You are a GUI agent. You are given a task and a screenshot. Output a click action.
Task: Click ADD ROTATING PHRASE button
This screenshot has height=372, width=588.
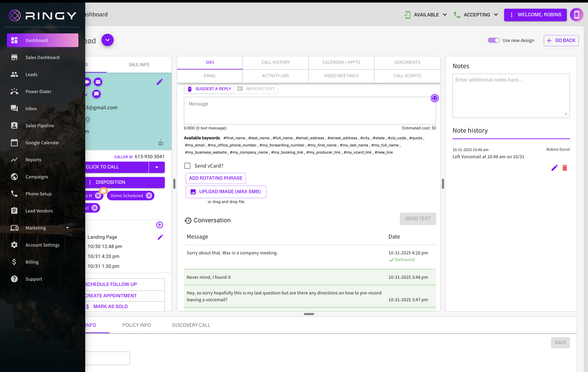pyautogui.click(x=216, y=178)
